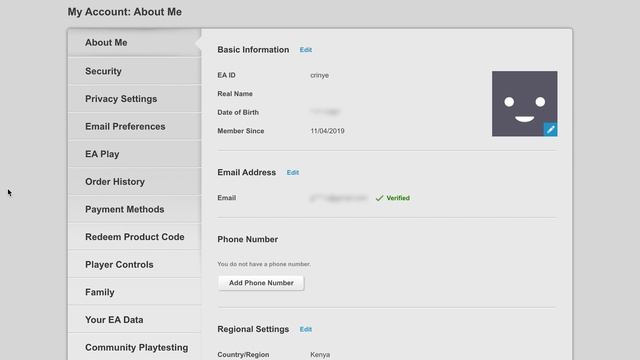The image size is (640, 360).
Task: Click the Member Since date 11/04/2019
Action: click(327, 131)
